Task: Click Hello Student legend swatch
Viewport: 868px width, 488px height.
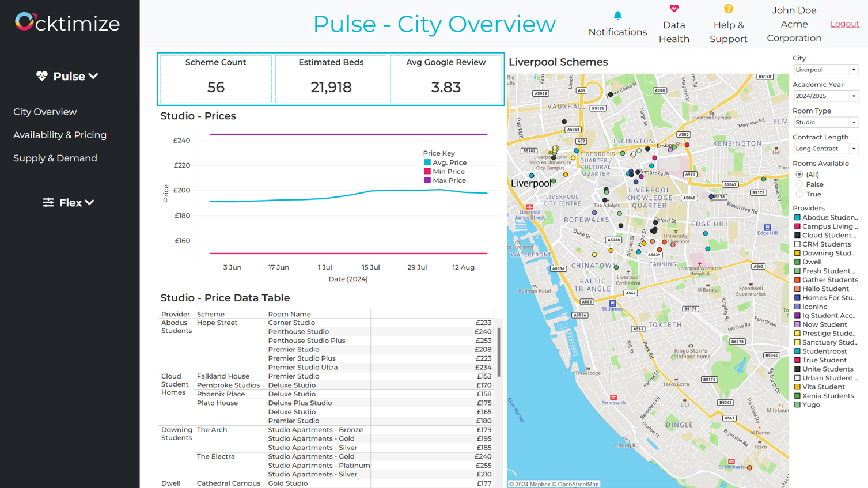Action: tap(797, 289)
